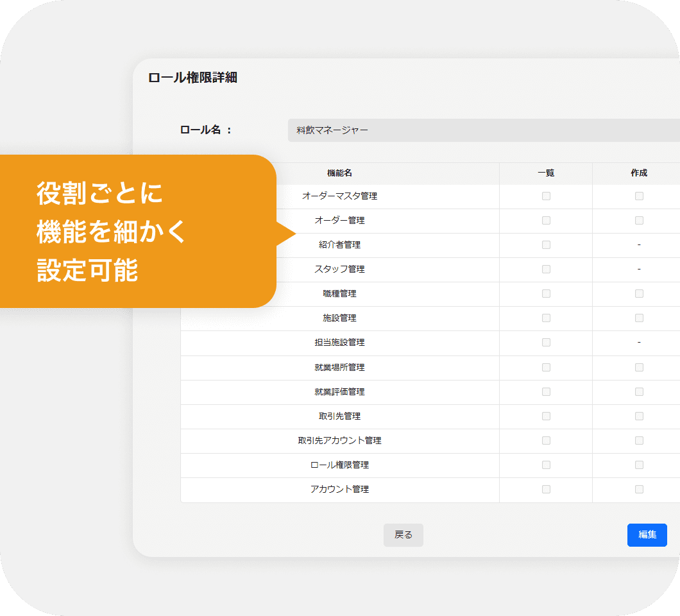Tick 作成 checkbox in 就業場所管理 row
Viewport: 680px width, 616px height.
click(x=639, y=368)
